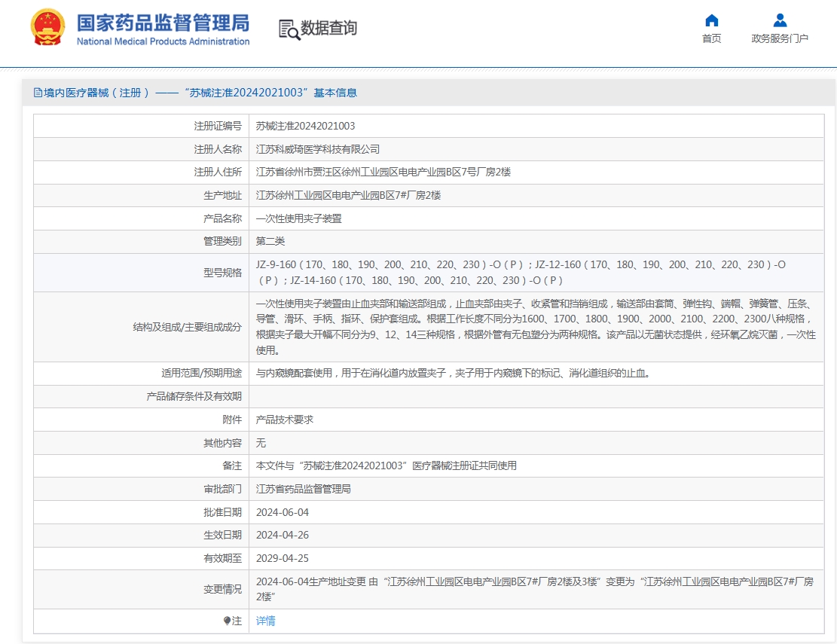
Task: Click the 注册人名称 row label
Action: (x=218, y=149)
